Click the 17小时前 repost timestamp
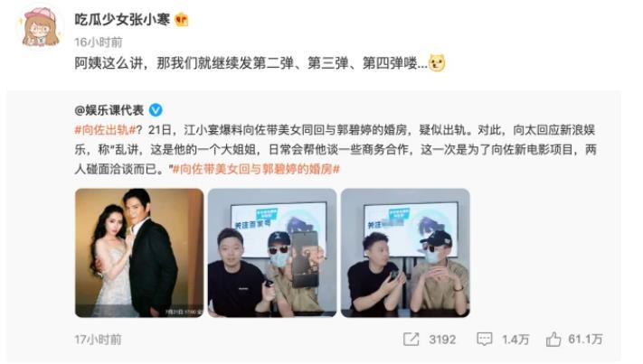Screen dimensions: 643x364 click(98, 340)
